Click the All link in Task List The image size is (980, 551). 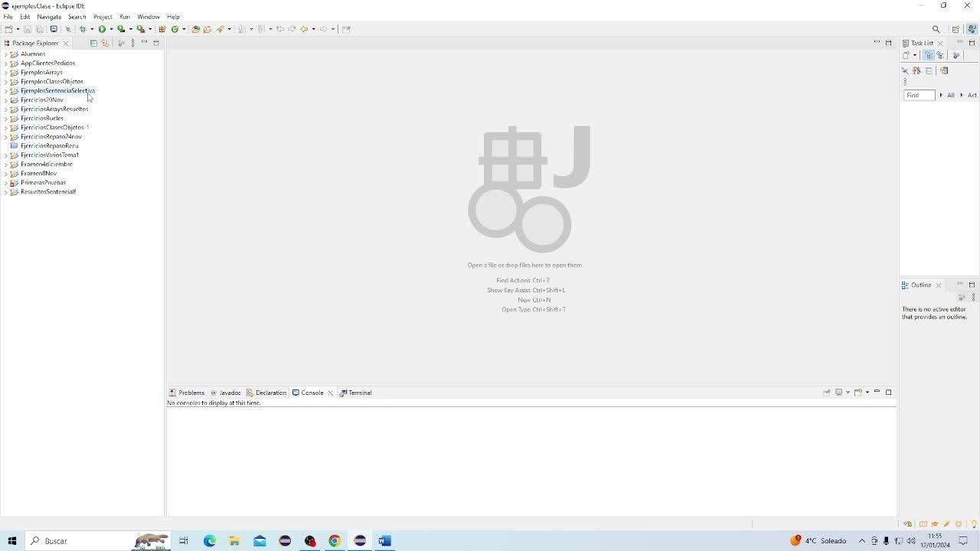tap(951, 95)
